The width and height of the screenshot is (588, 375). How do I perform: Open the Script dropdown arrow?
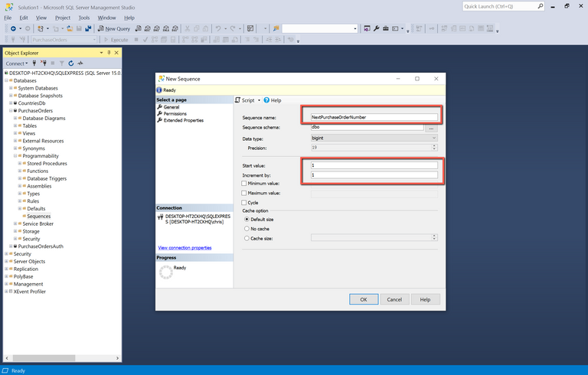tap(259, 100)
